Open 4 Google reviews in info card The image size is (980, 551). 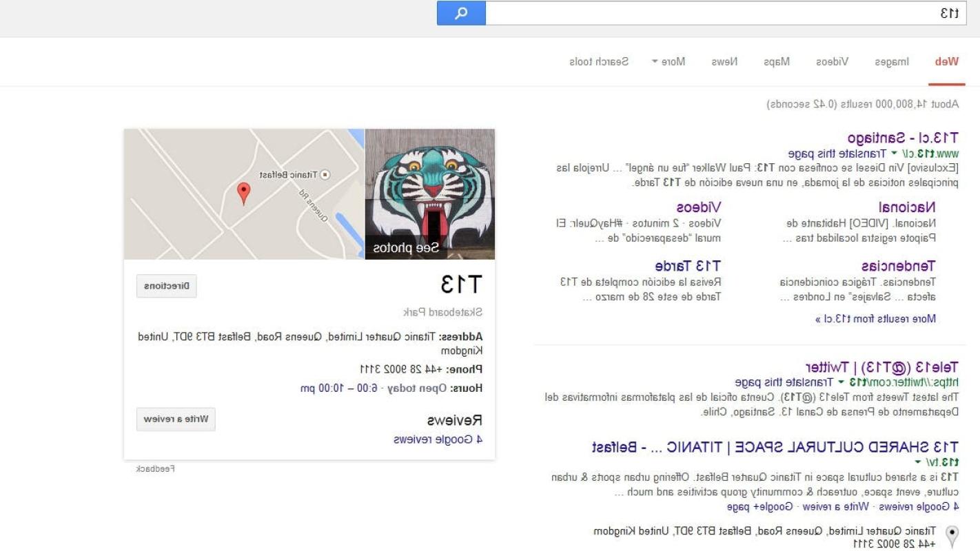tap(438, 439)
